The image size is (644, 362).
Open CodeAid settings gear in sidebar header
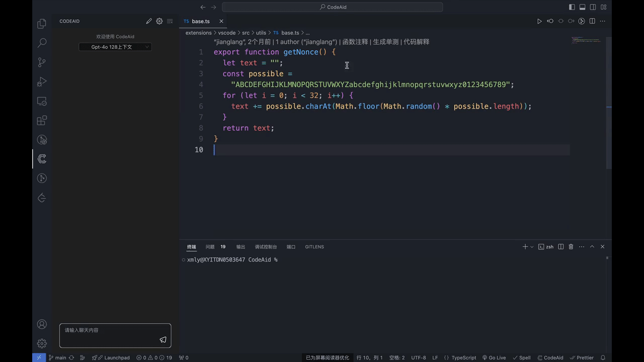(159, 21)
